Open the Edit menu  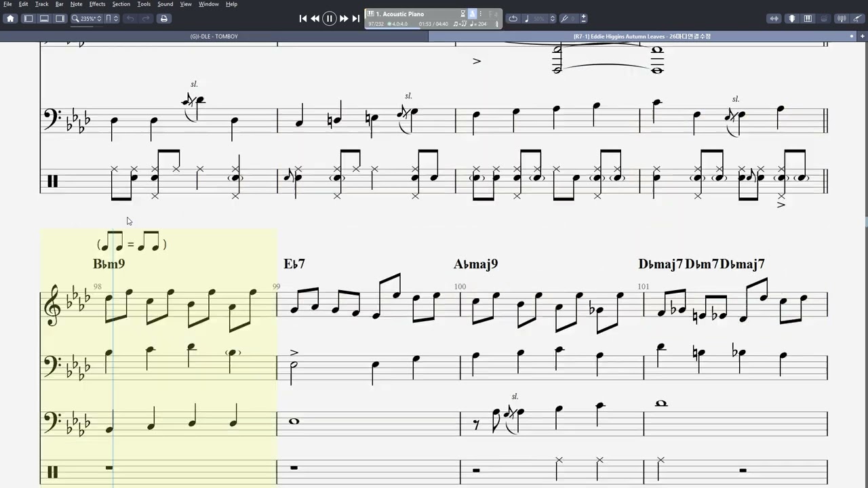tap(23, 4)
